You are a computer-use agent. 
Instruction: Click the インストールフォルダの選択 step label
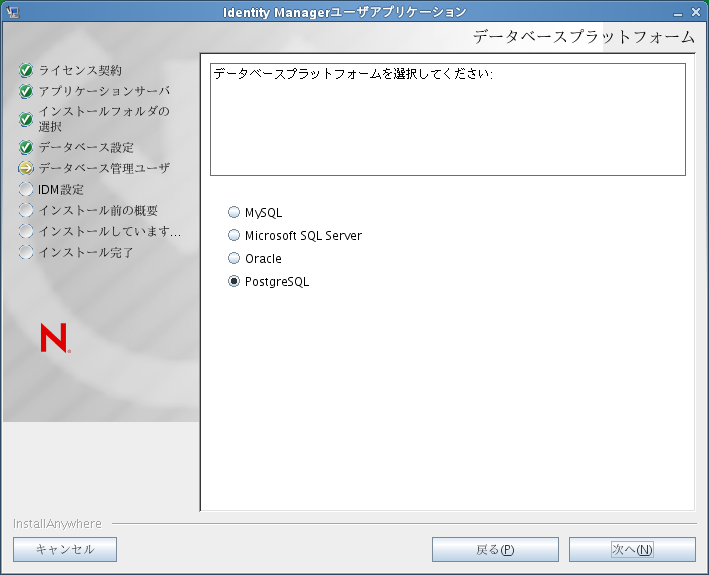tap(104, 119)
